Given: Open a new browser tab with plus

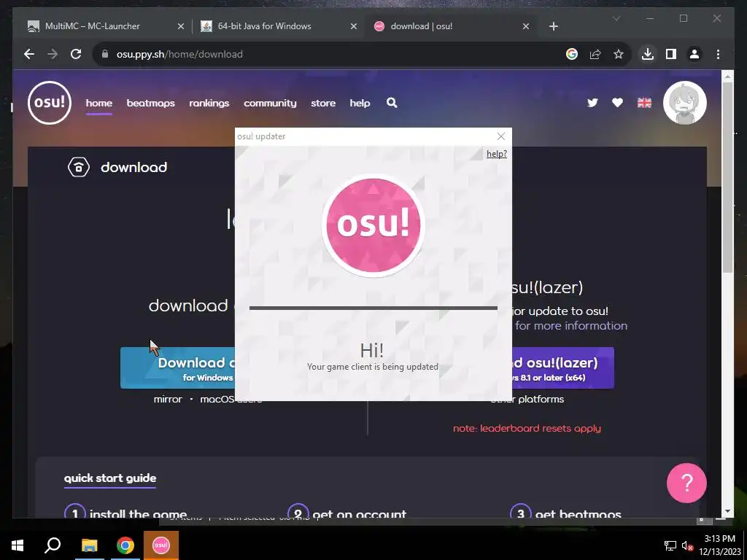Looking at the screenshot, I should (x=553, y=26).
